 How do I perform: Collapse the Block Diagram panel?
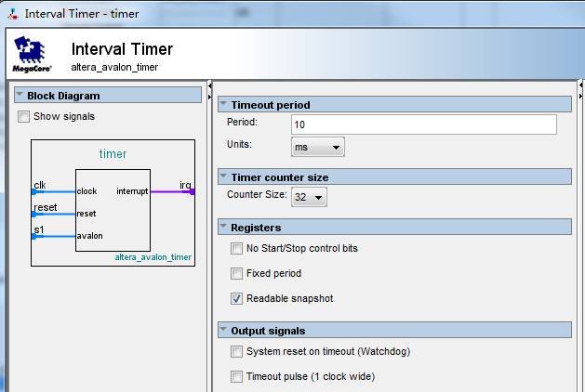[x=20, y=95]
